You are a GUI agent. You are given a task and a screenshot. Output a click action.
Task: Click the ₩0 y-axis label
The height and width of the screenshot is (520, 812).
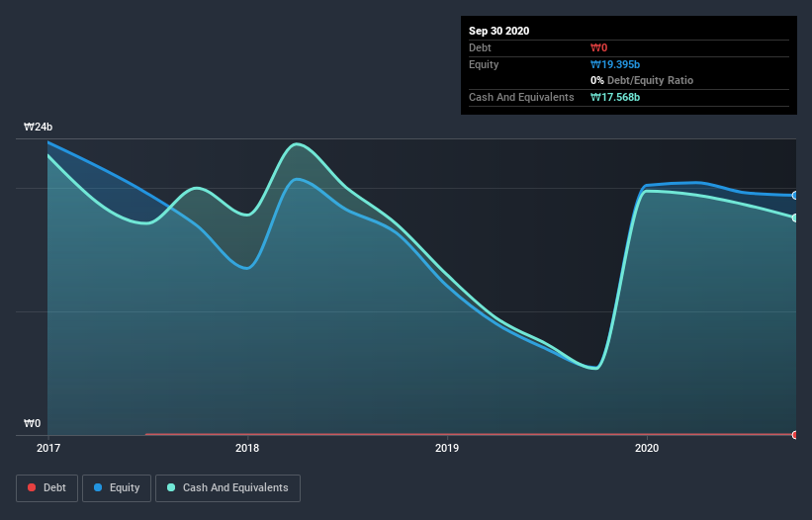[32, 423]
